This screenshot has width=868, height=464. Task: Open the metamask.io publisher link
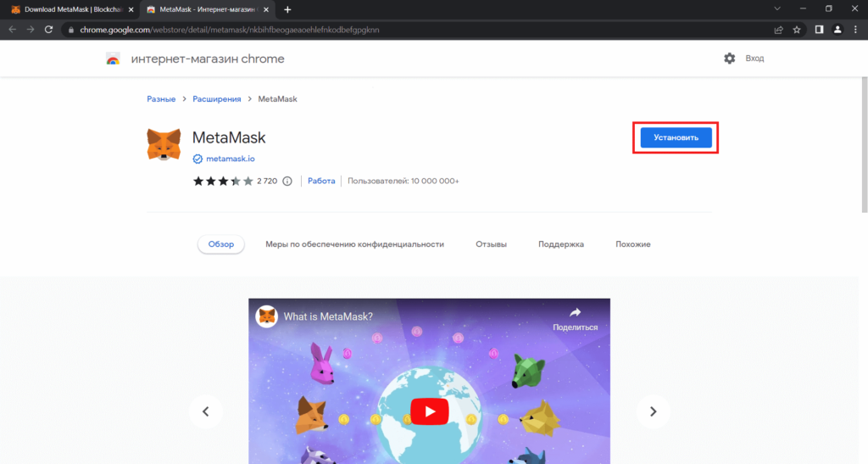pos(230,159)
